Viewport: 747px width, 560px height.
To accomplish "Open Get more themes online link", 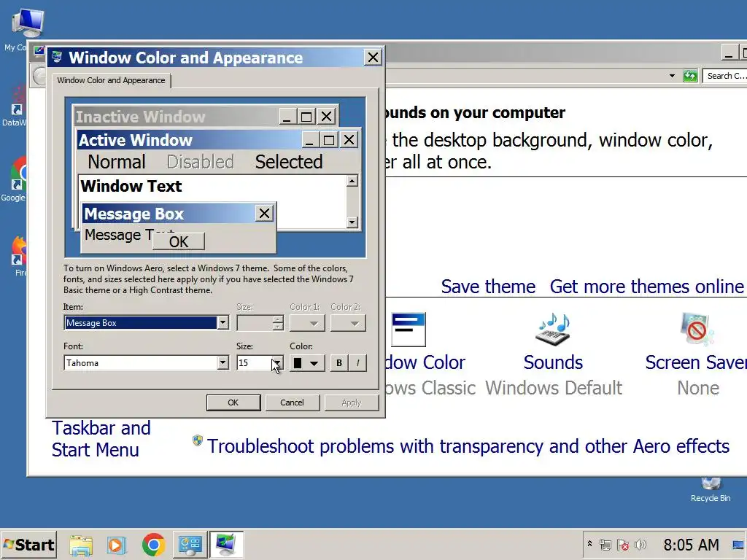I will [647, 287].
